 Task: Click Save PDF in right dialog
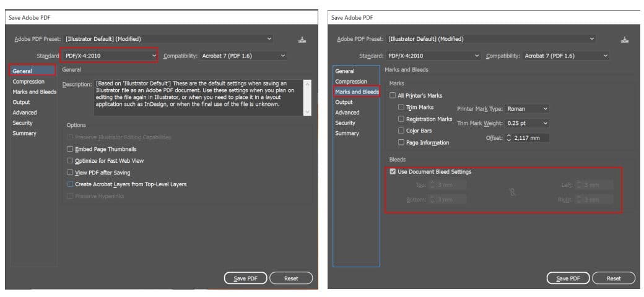pos(568,278)
